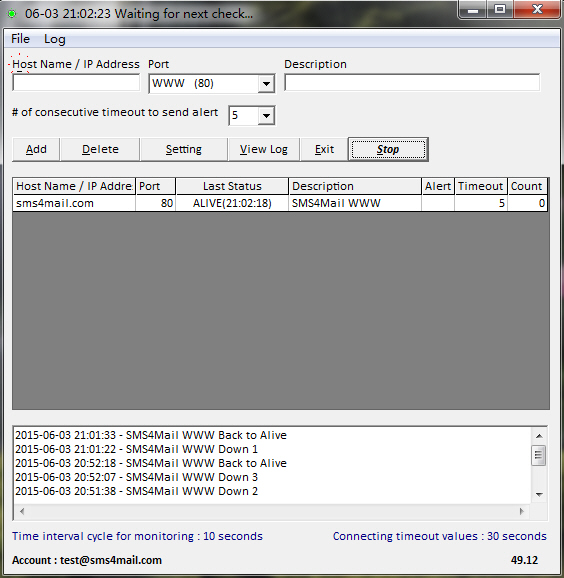Open the Log menu

(x=55, y=39)
